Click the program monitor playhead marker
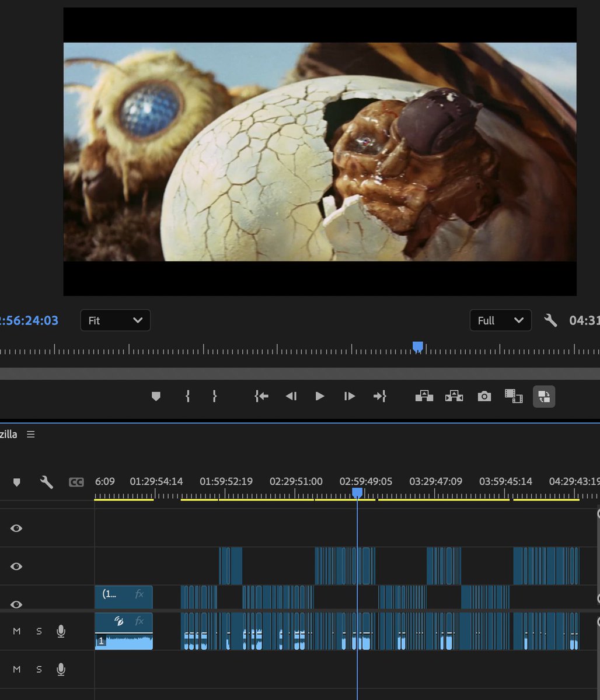 417,347
